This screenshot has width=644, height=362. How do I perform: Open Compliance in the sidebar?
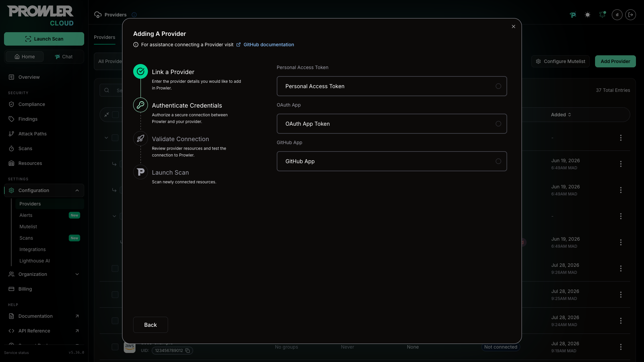[x=32, y=104]
